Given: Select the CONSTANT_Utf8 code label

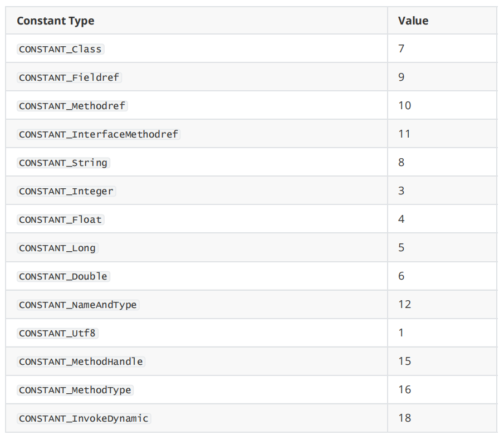Looking at the screenshot, I should point(58,333).
